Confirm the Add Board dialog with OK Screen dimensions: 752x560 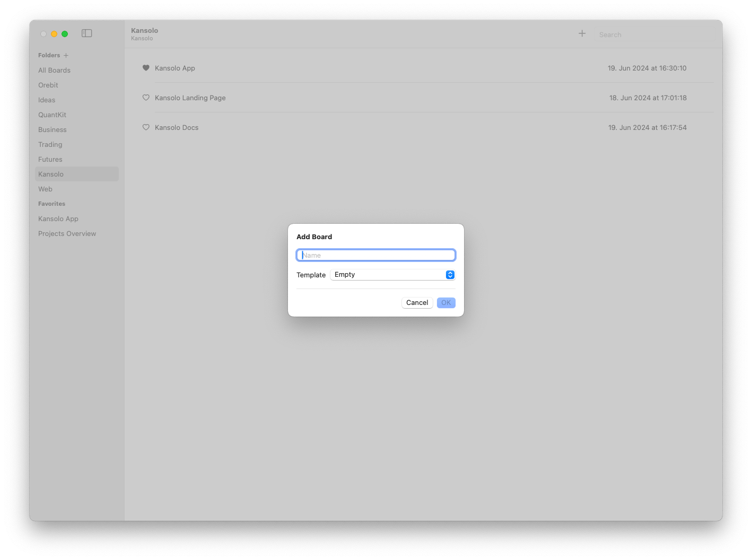[446, 303]
